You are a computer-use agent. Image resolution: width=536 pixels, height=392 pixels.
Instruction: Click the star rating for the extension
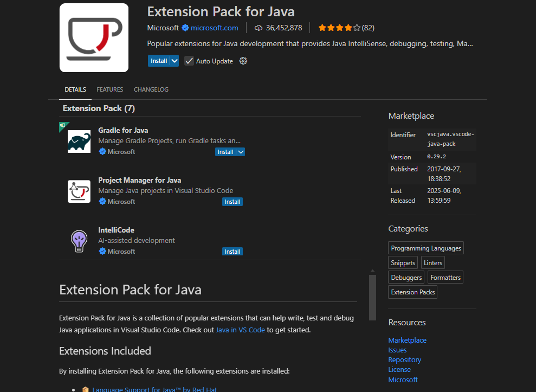click(339, 28)
